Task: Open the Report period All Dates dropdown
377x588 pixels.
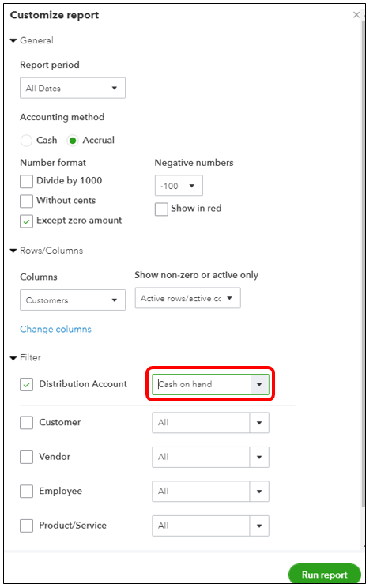Action: click(73, 89)
